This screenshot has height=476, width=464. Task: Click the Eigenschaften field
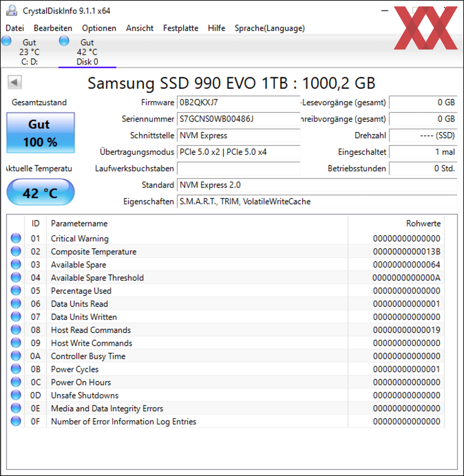click(x=317, y=202)
